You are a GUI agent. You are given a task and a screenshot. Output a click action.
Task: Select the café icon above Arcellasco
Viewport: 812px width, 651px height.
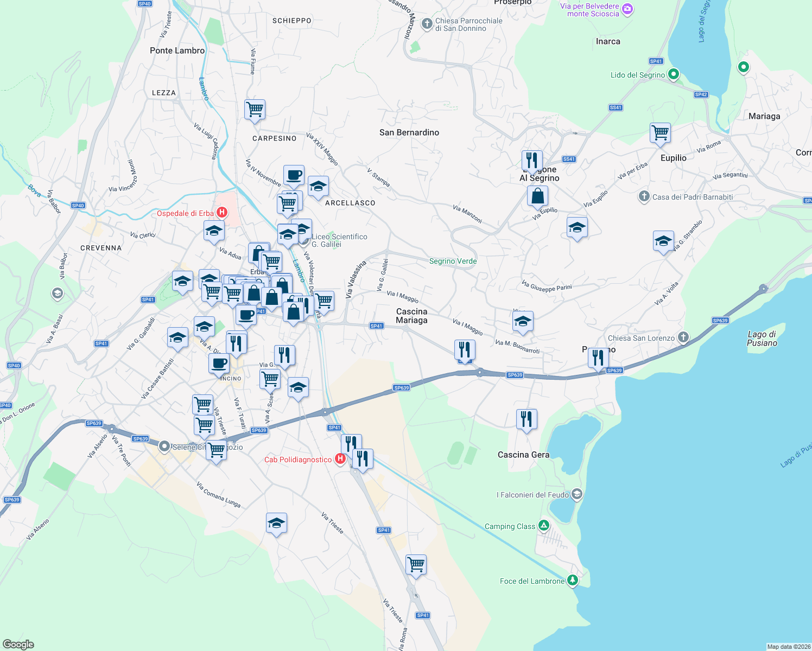[x=294, y=175]
